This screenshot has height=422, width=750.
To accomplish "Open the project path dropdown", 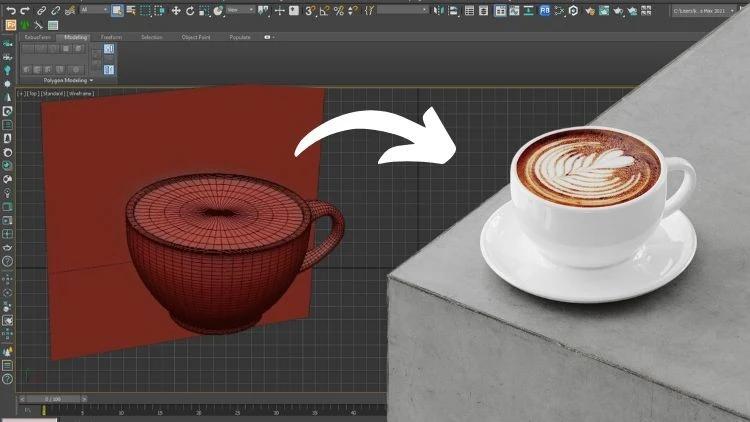I will pos(702,10).
